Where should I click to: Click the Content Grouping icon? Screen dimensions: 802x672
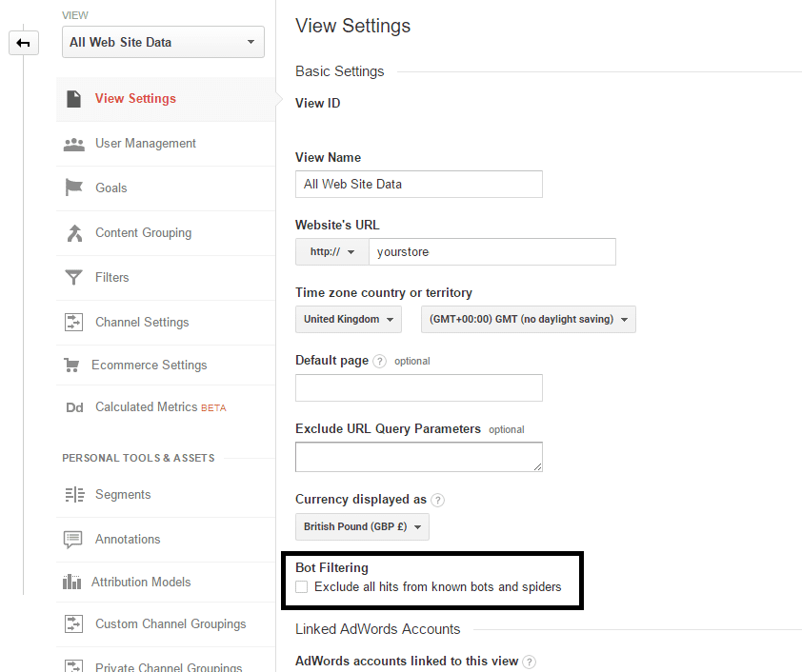tap(74, 233)
